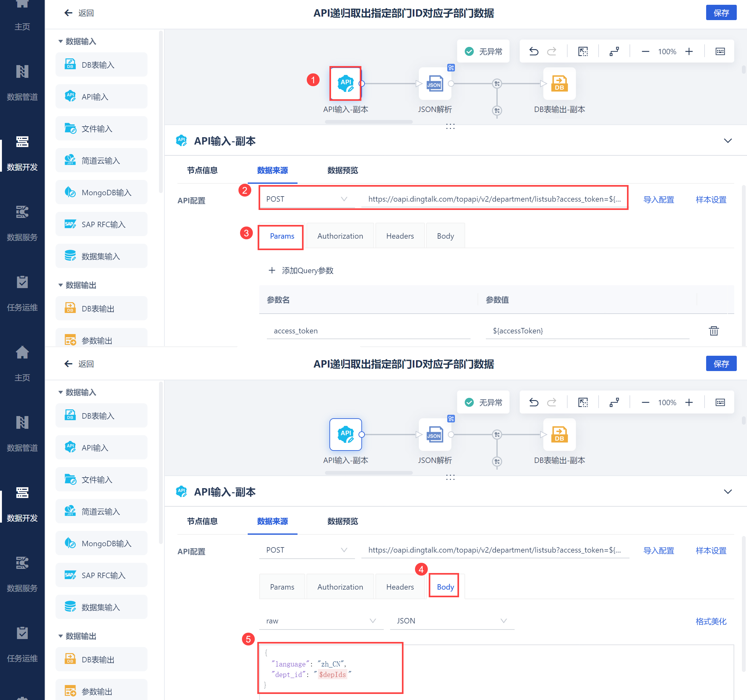Switch to the 数据预览 tab
Viewport: 747px width, 700px height.
342,170
